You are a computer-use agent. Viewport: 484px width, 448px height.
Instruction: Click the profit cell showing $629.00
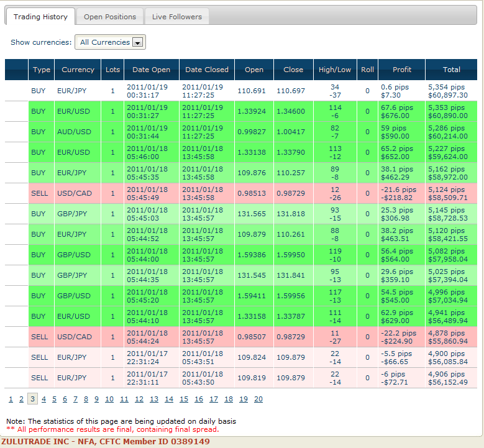(401, 316)
